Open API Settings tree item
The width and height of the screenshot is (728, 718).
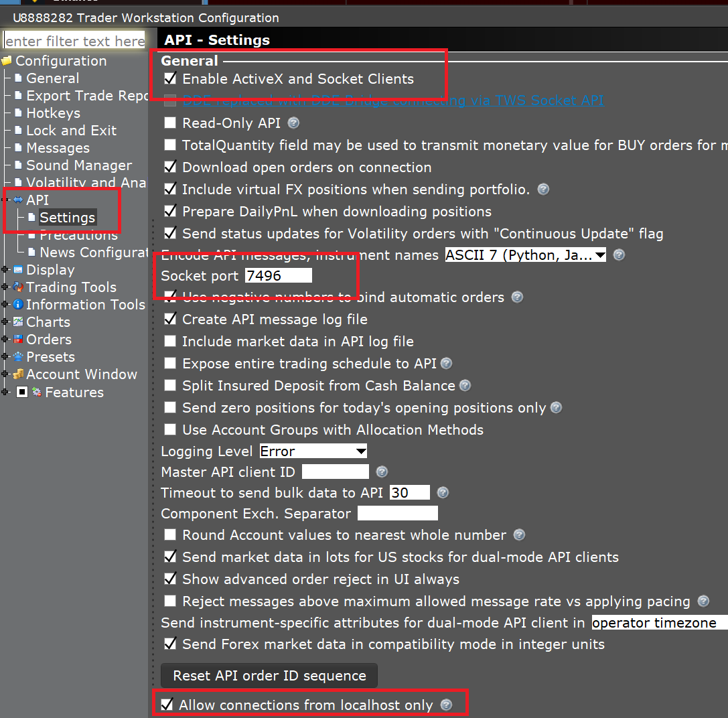click(68, 218)
